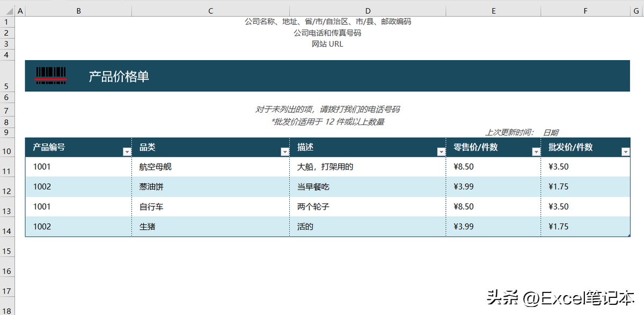Click the 批发价适用于 12 件 note
The image size is (644, 315).
327,122
